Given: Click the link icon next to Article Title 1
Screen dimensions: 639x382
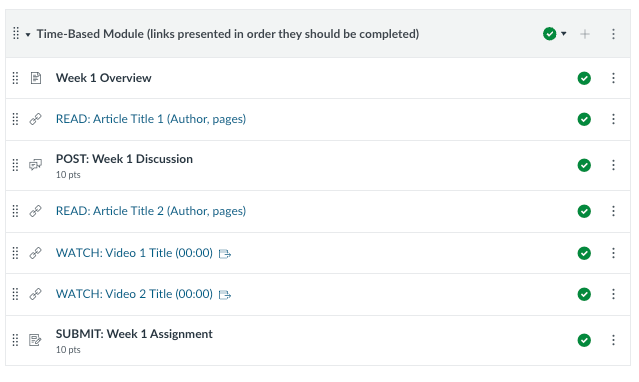Looking at the screenshot, I should 35,119.
